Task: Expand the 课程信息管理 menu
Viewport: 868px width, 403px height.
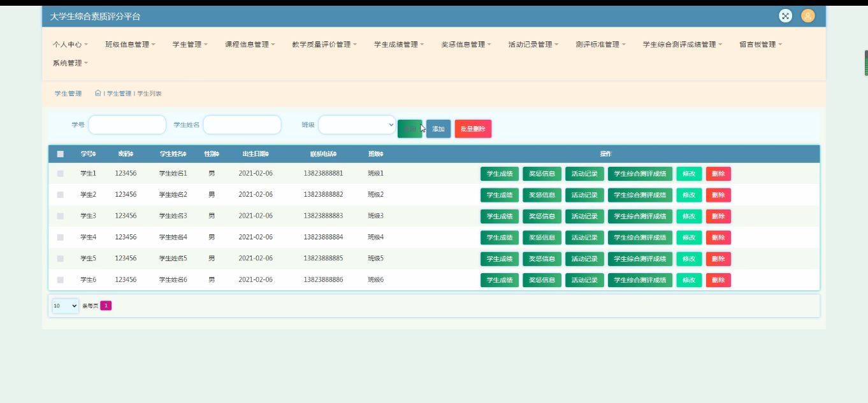Action: (x=250, y=45)
